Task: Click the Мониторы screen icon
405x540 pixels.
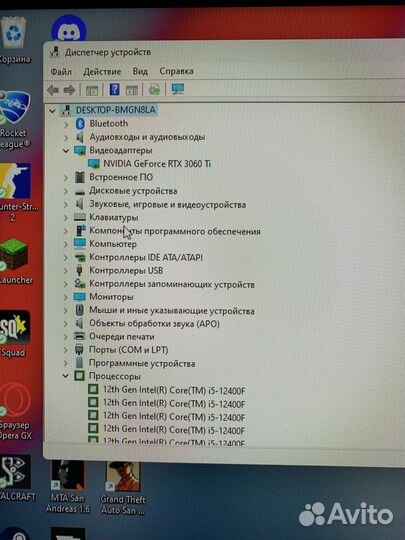Action: tap(80, 297)
